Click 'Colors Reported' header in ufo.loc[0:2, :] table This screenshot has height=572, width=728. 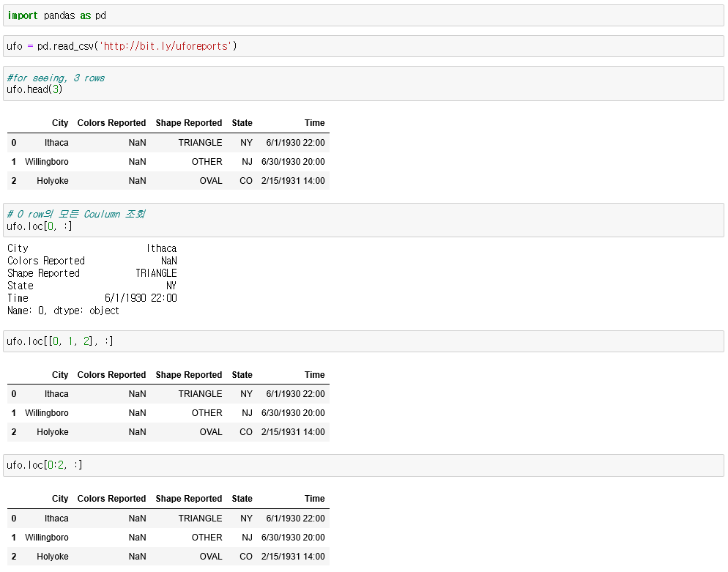point(111,499)
